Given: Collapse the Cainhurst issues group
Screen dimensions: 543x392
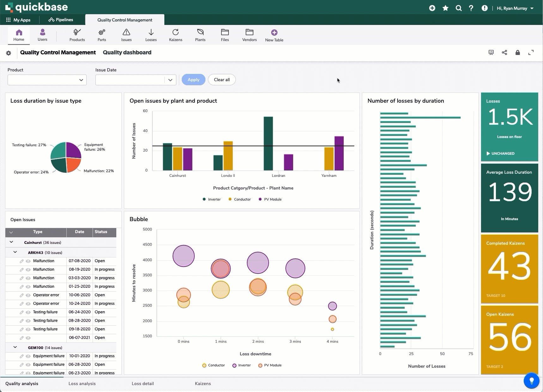Looking at the screenshot, I should (x=11, y=242).
